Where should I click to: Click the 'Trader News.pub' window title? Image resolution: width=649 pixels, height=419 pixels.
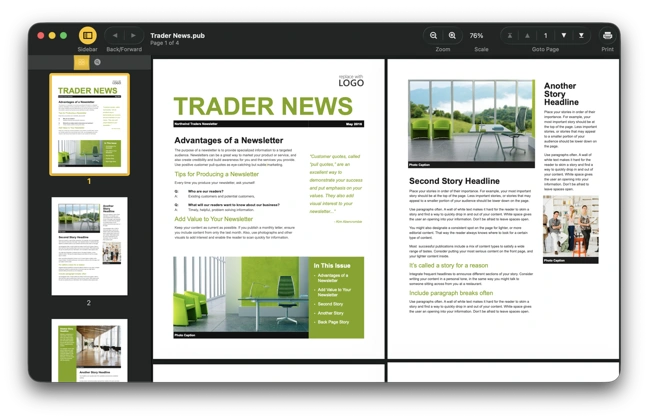177,36
